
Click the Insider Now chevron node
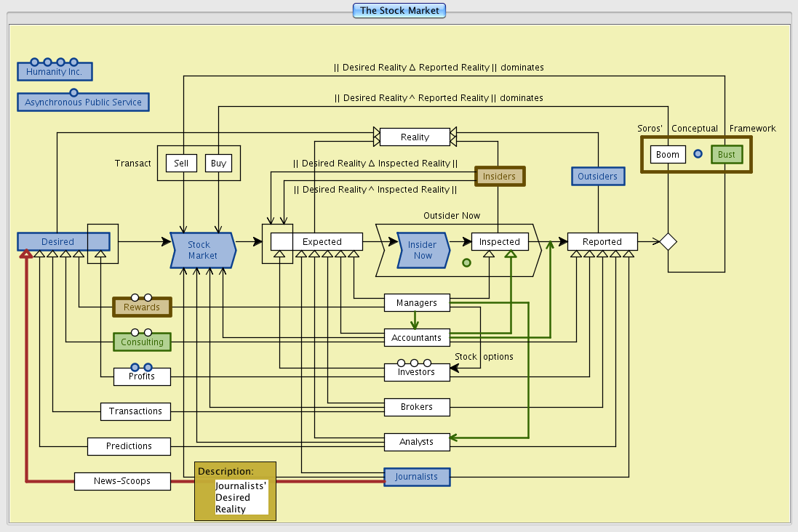click(423, 250)
